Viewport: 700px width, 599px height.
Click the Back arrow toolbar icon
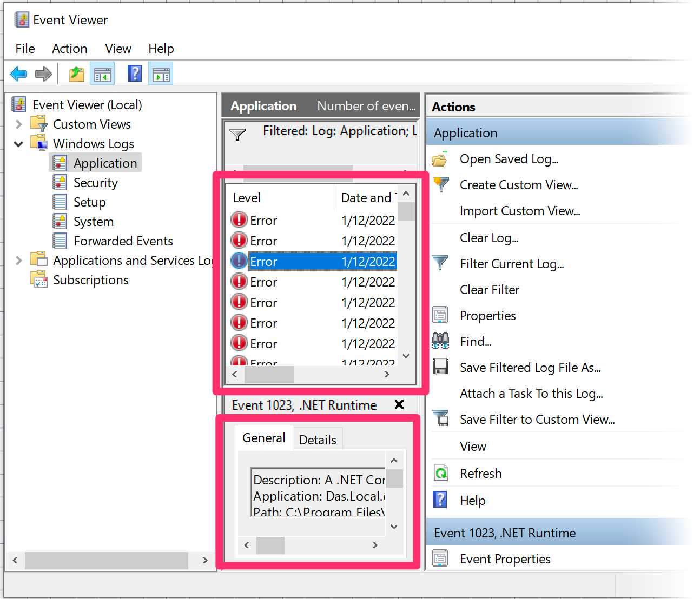[x=18, y=74]
